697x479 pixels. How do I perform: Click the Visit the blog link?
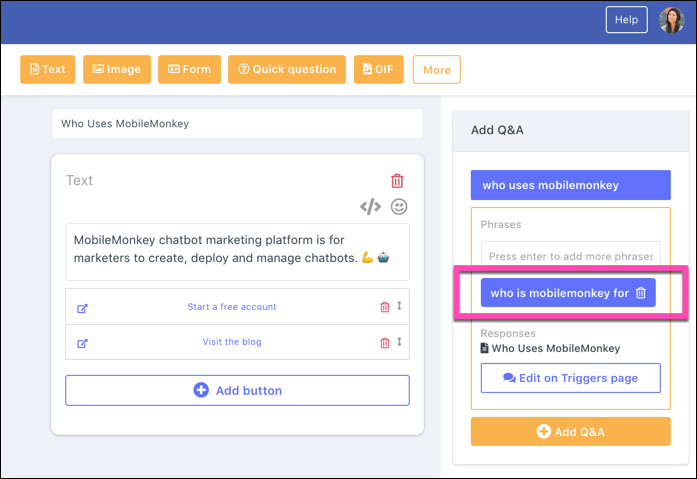tap(232, 342)
